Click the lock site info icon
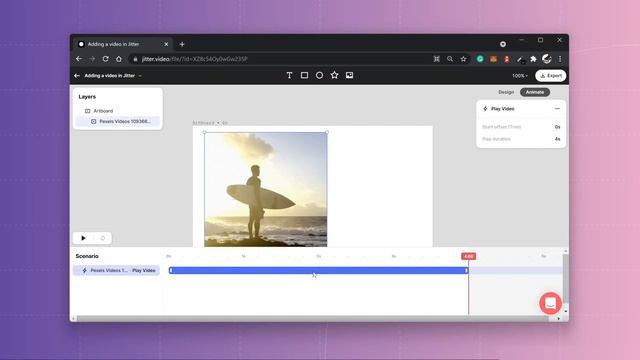The image size is (640, 360). (x=135, y=59)
